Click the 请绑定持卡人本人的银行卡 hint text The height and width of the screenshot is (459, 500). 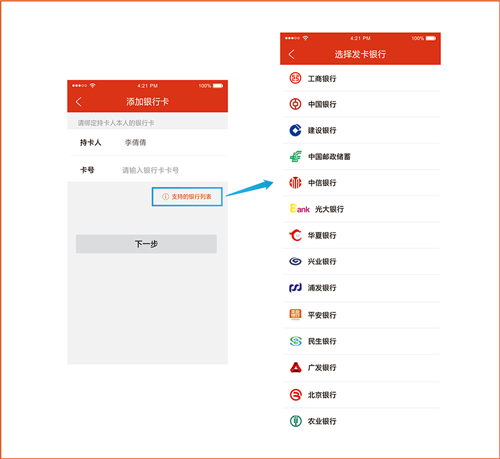tap(116, 123)
